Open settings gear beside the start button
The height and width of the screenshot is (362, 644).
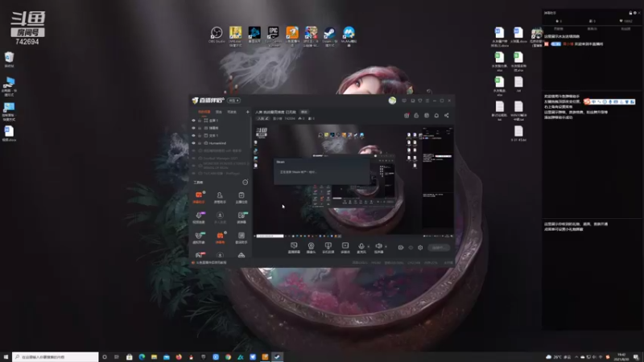tap(420, 248)
